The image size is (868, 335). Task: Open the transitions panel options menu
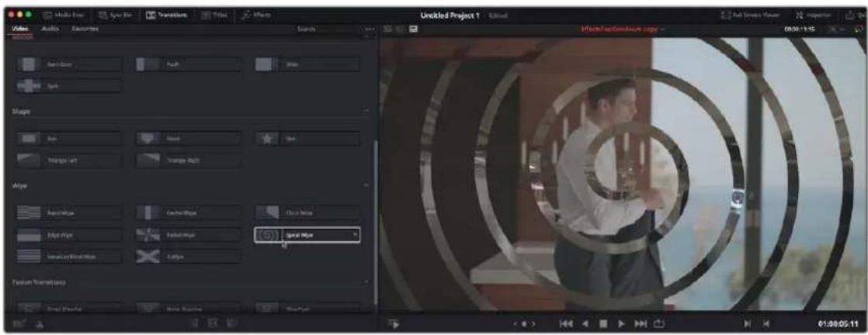coord(370,29)
